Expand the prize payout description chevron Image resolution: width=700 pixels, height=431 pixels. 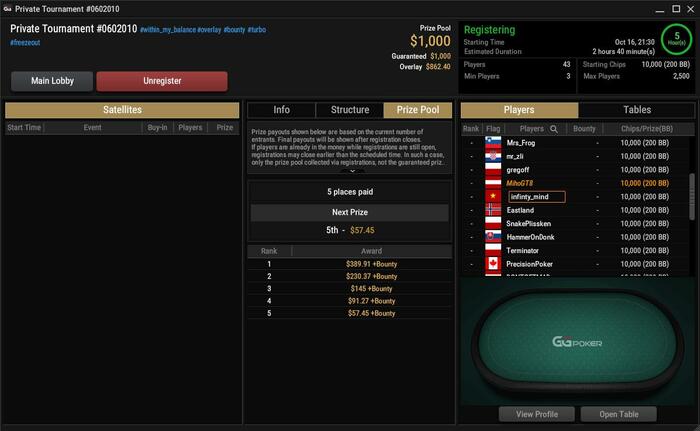point(352,171)
